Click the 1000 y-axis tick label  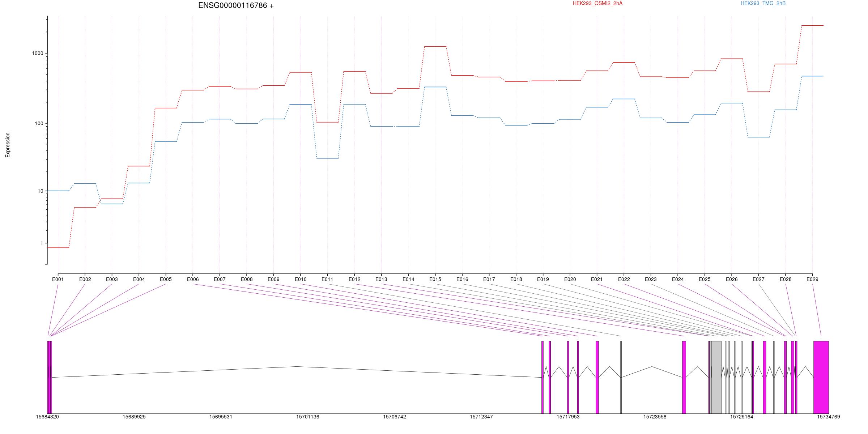tap(38, 53)
